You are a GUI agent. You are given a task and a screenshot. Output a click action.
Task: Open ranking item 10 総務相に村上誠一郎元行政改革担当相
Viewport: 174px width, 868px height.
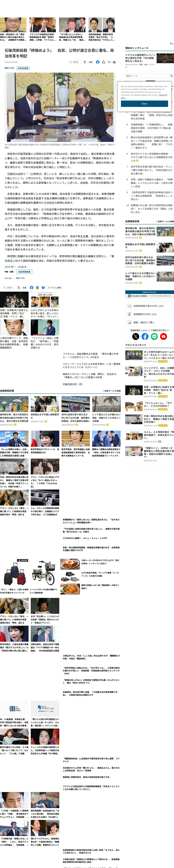(152, 209)
